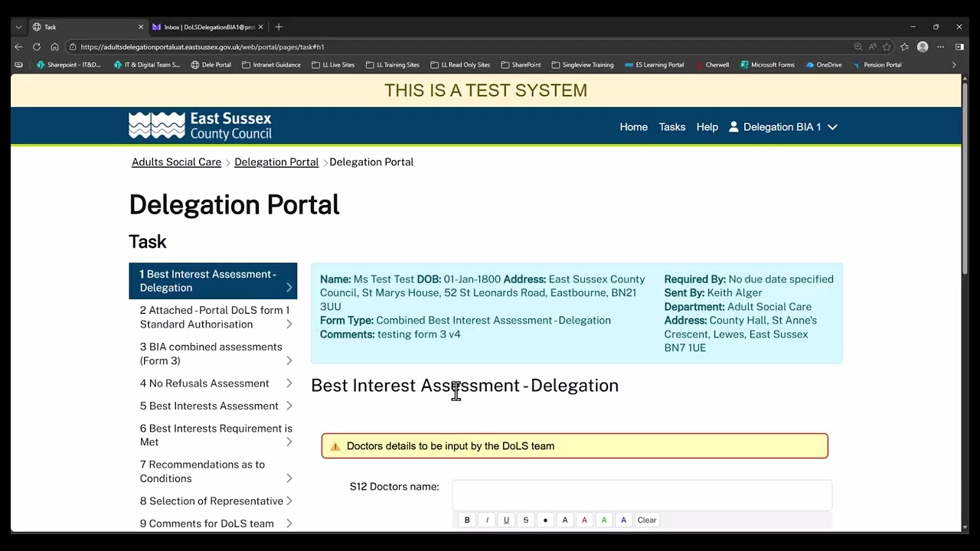980x551 pixels.
Task: Close the Task browser tab
Action: (141, 27)
